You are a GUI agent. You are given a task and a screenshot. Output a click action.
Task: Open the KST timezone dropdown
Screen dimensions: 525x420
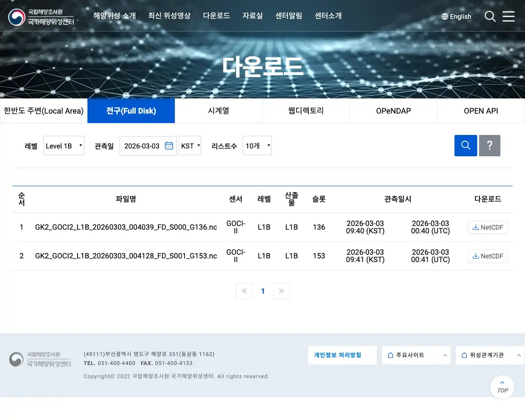pos(189,146)
